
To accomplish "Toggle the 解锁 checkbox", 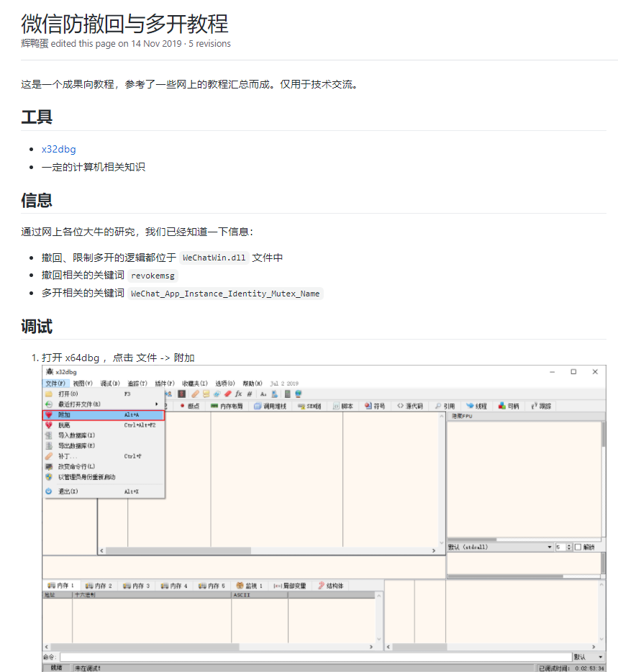I will pos(578,547).
